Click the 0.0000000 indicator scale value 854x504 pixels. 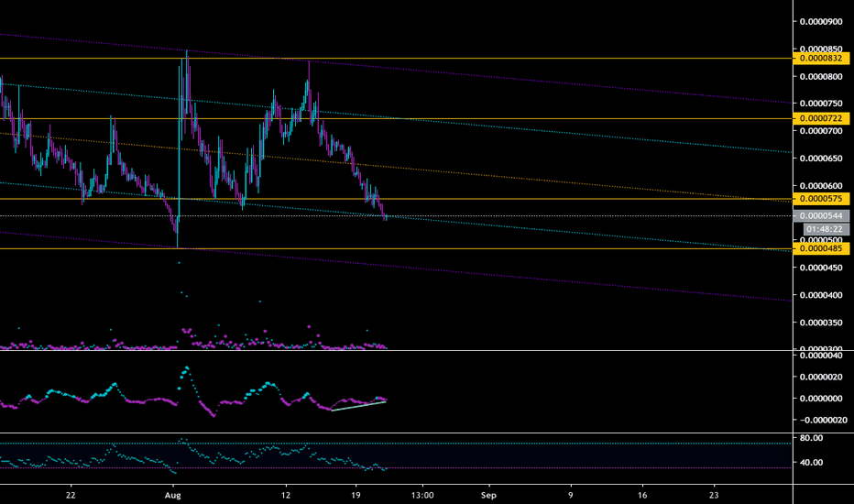821,399
